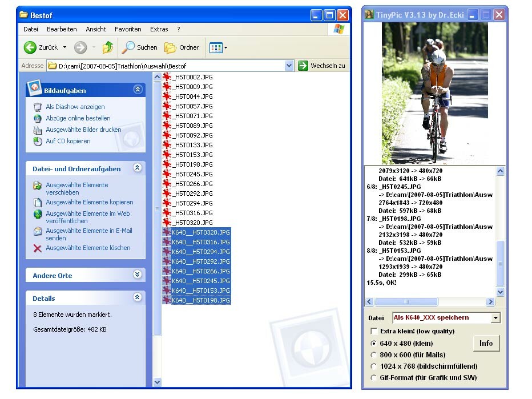
Task: Click red X Ausgewählte Elemente löschen
Action: (x=38, y=248)
